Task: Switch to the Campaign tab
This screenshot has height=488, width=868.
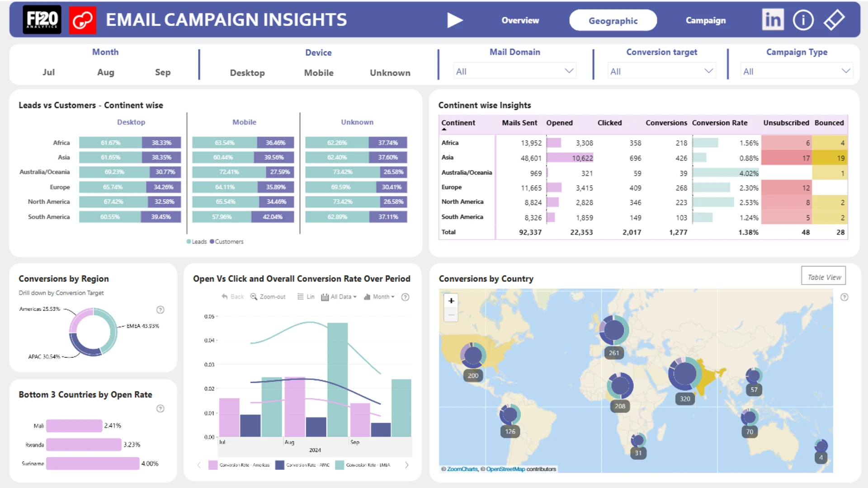Action: 705,20
